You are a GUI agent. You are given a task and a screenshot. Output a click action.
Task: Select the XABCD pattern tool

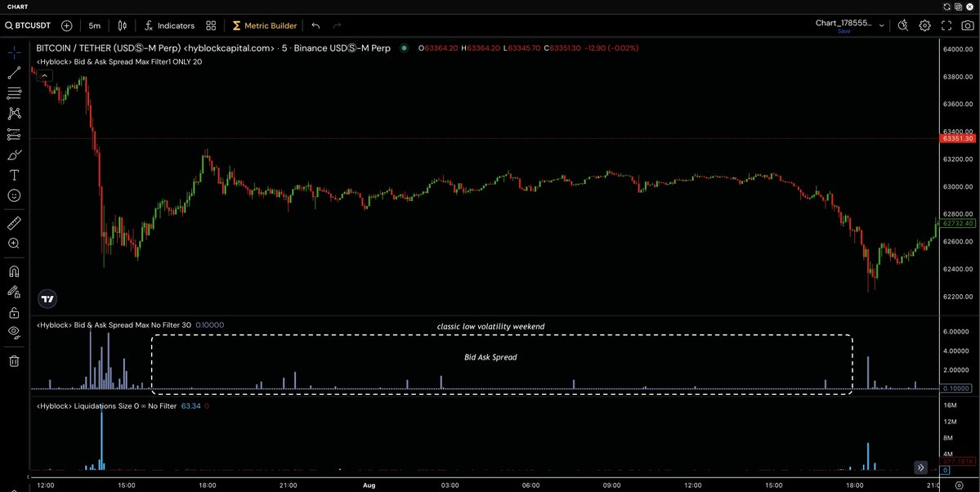(14, 114)
